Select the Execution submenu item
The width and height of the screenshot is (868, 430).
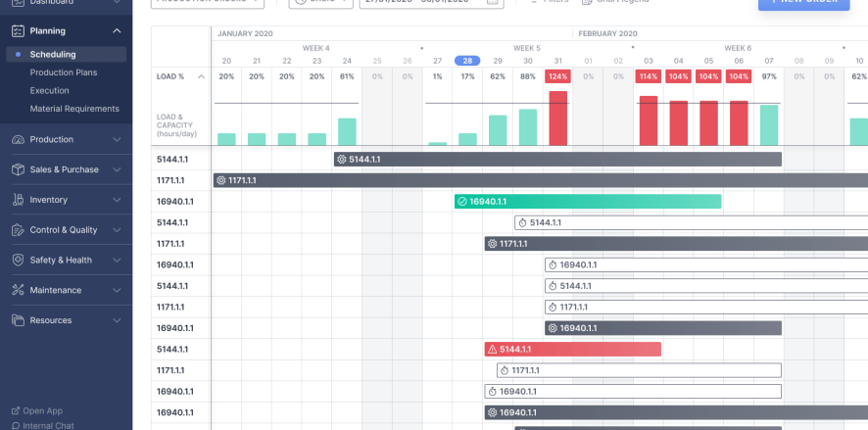[50, 90]
